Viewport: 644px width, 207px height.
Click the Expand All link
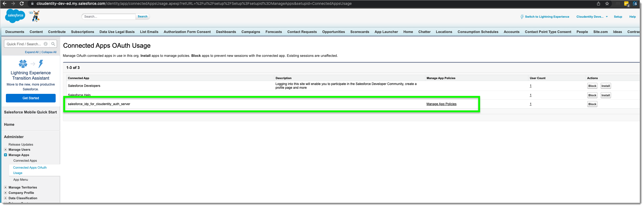[32, 52]
